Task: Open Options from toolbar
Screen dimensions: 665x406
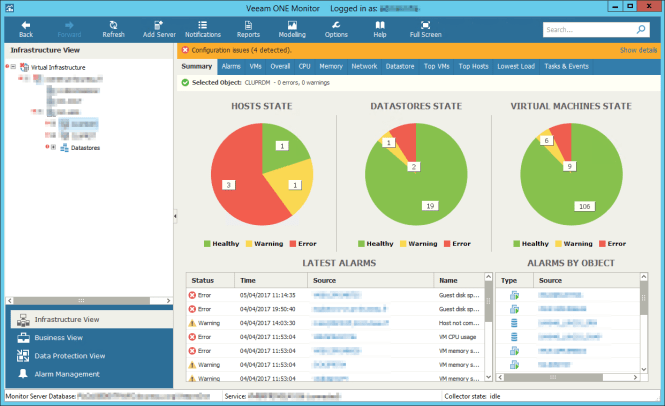Action: click(x=336, y=29)
